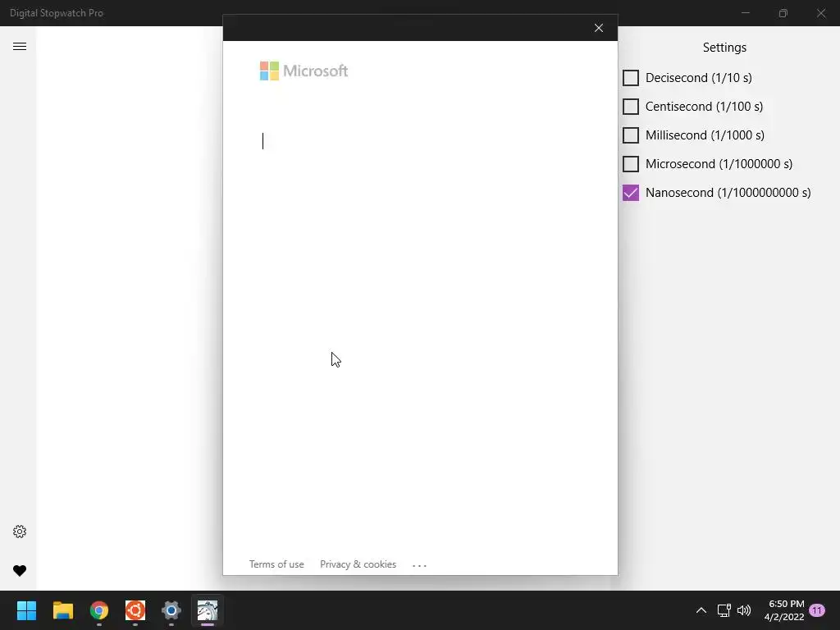Open the network status tray icon

[x=724, y=610]
